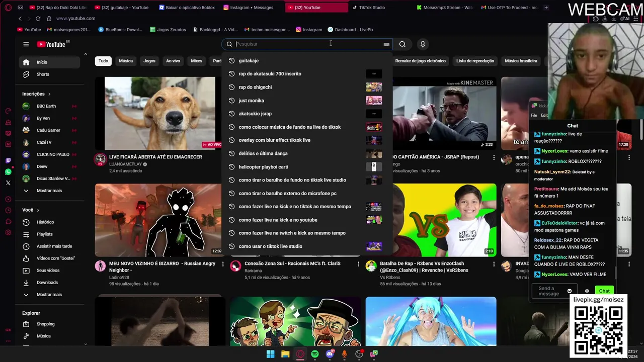Start voice search with microphone icon
The width and height of the screenshot is (644, 362).
click(423, 44)
